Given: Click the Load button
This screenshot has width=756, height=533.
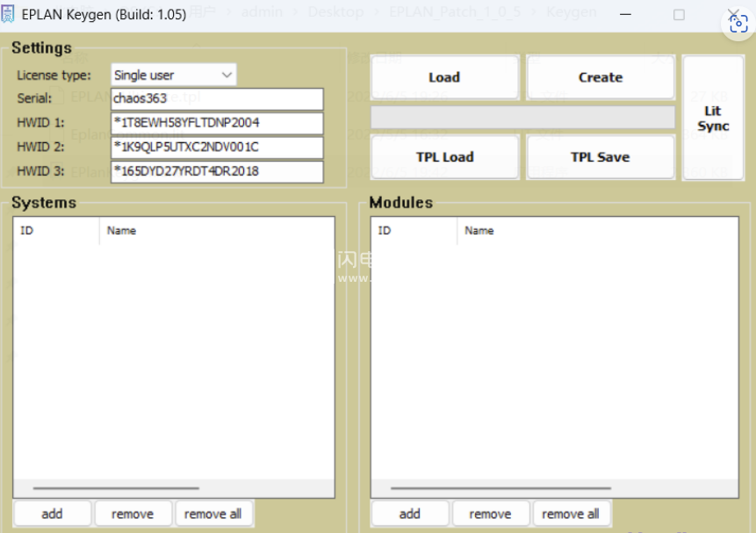Looking at the screenshot, I should tap(444, 77).
